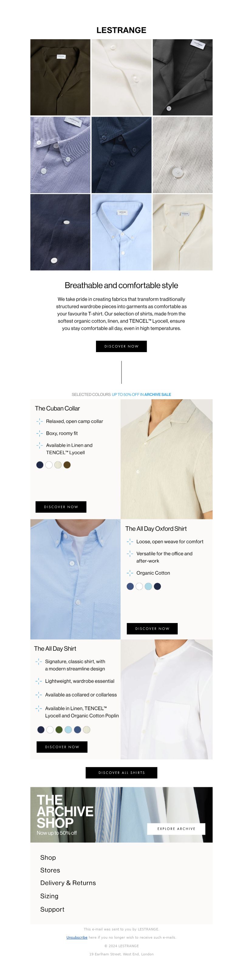
Task: Click Discover Now for The Cuban Collar
Action: click(61, 507)
